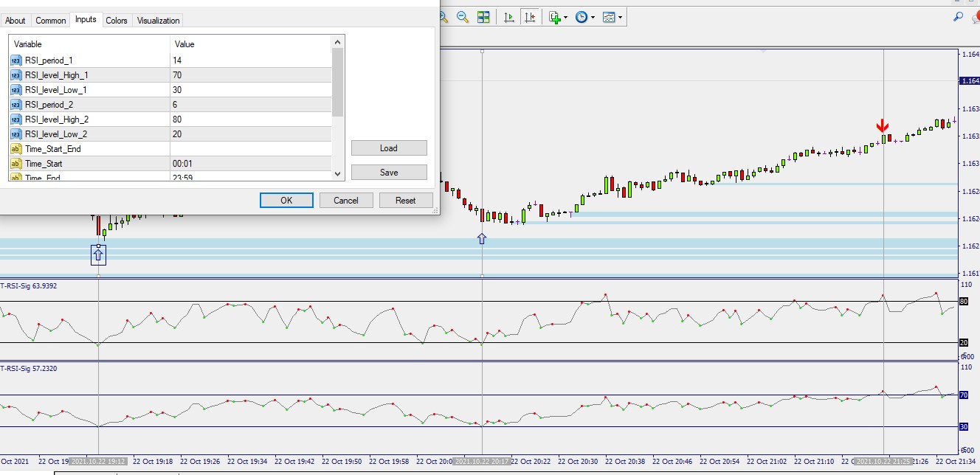Switch to the About tab
The image size is (980, 475).
point(15,21)
